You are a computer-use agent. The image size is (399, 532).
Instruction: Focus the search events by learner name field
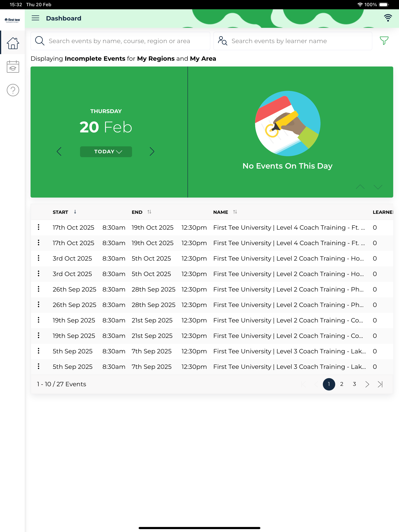point(293,41)
